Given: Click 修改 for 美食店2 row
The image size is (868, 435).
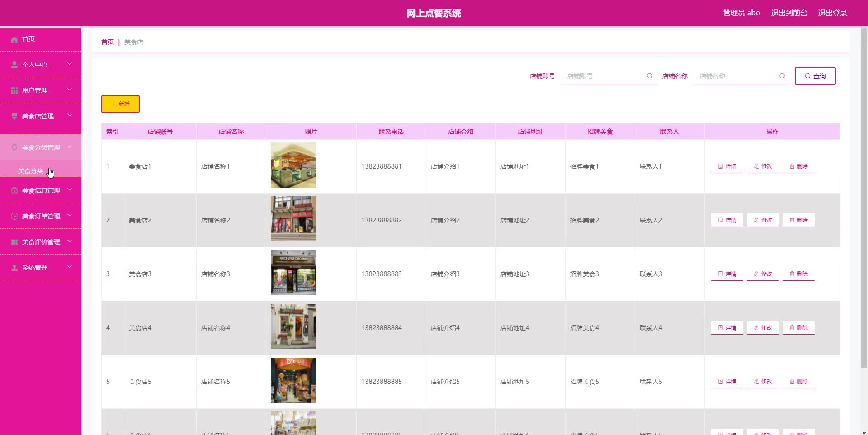Looking at the screenshot, I should pos(763,220).
